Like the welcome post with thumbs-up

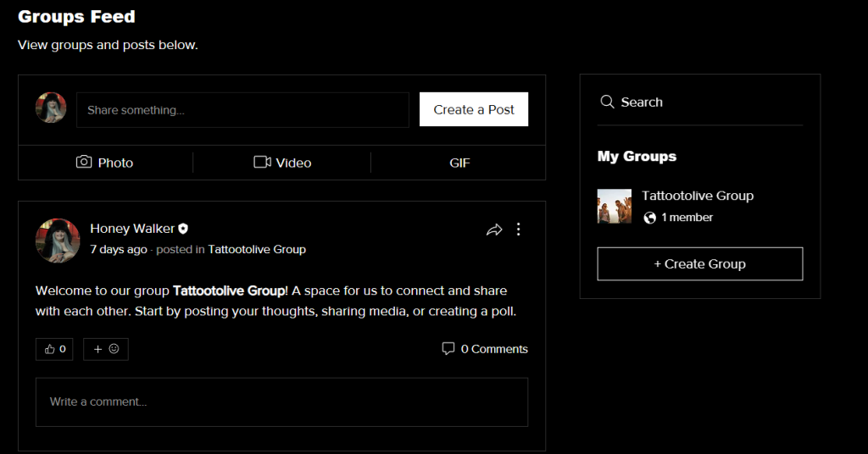click(54, 349)
